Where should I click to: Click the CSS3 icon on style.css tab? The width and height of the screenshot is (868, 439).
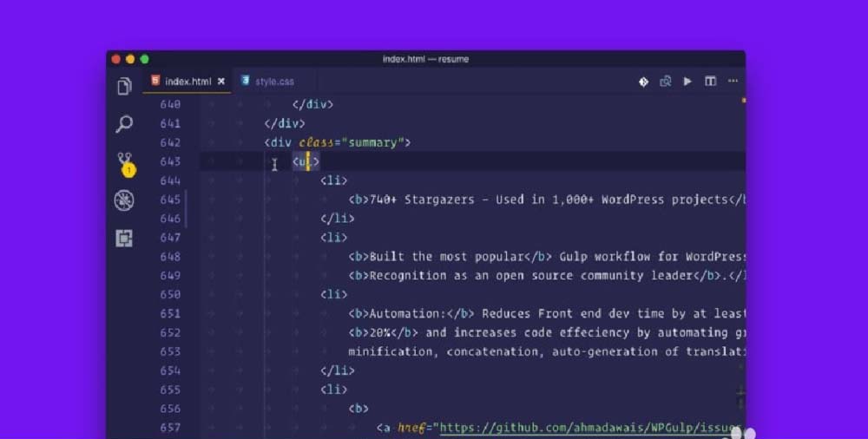click(246, 81)
